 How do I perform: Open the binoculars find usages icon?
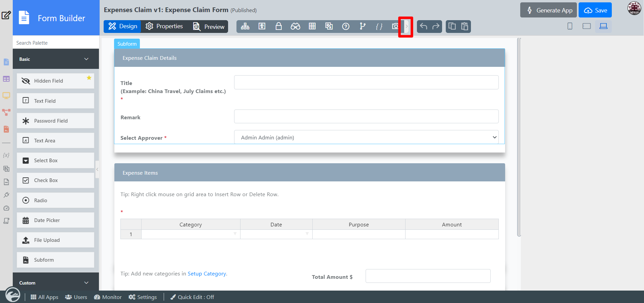click(x=296, y=26)
